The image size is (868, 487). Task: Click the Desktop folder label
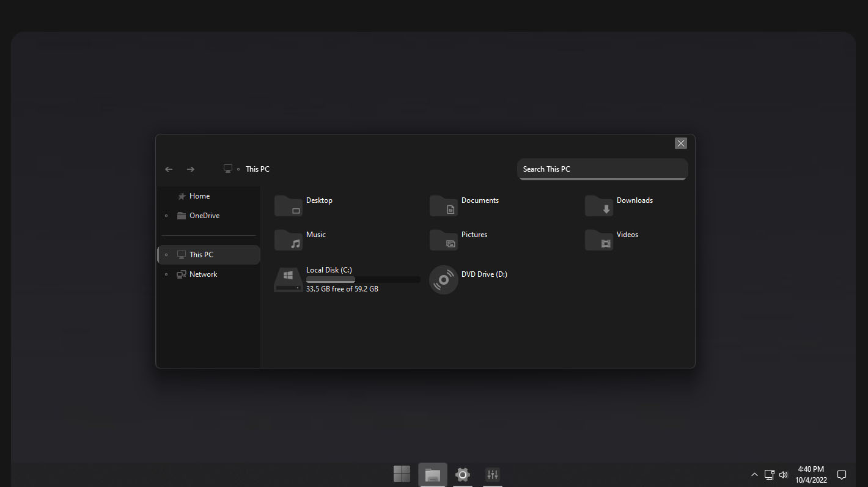pos(319,200)
